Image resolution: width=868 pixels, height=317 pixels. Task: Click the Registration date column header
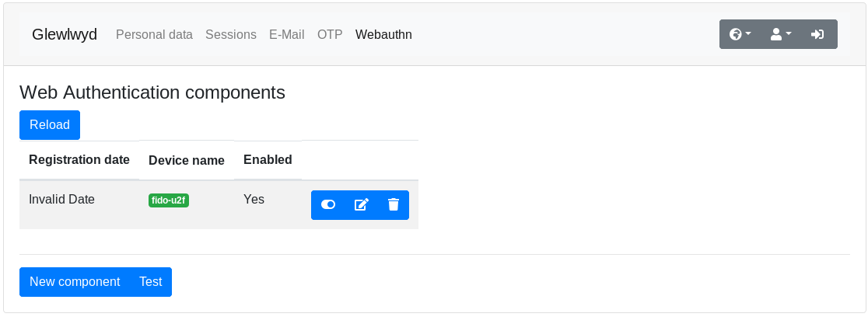tap(79, 160)
